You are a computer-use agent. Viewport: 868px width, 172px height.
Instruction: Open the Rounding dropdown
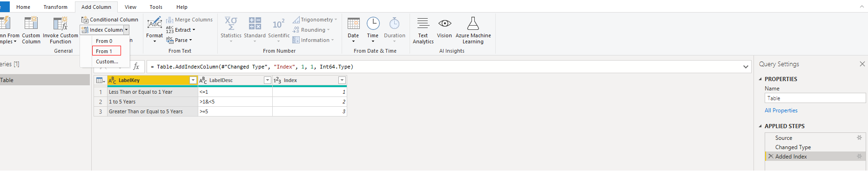[x=311, y=30]
